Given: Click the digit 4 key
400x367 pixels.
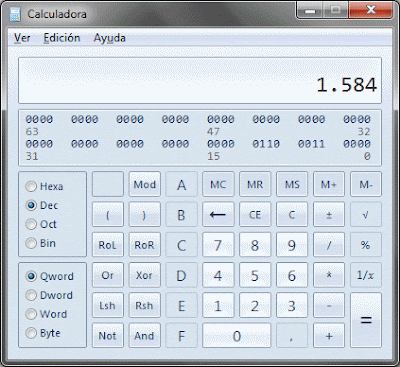Looking at the screenshot, I should [x=218, y=275].
